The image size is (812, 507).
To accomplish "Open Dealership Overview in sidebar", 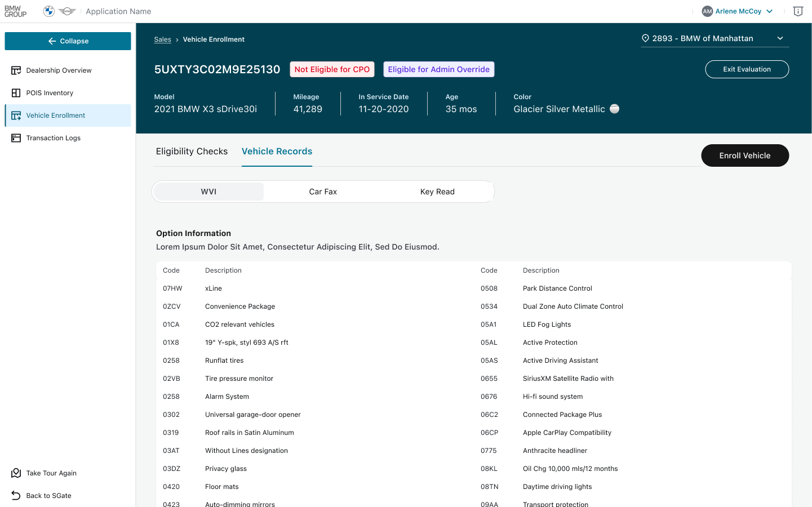I will [68, 70].
